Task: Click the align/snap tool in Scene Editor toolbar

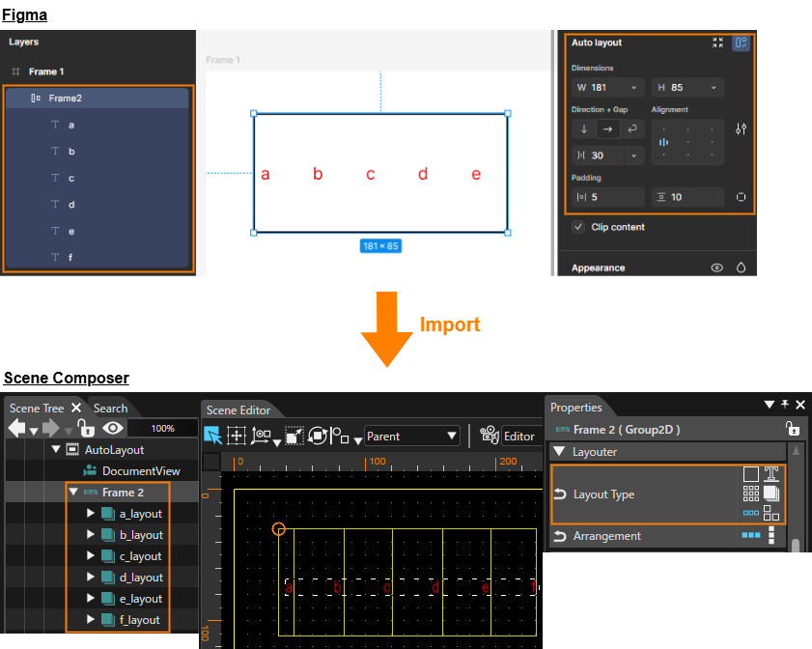Action: coord(340,436)
